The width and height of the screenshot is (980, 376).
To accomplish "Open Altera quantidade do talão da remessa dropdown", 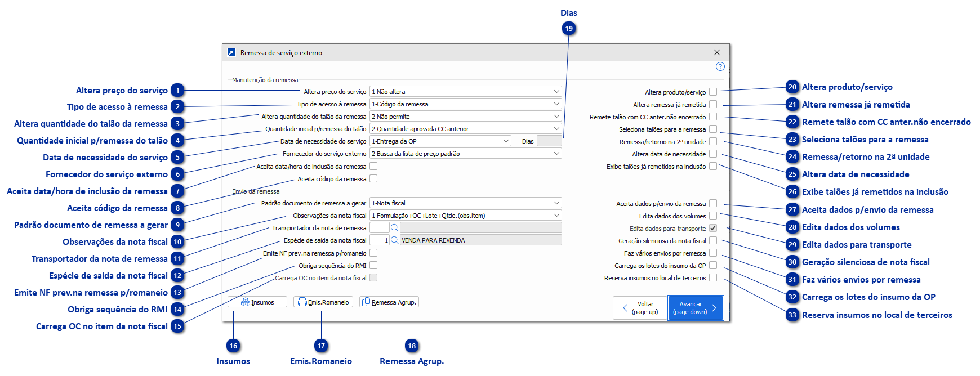I will pyautogui.click(x=466, y=117).
